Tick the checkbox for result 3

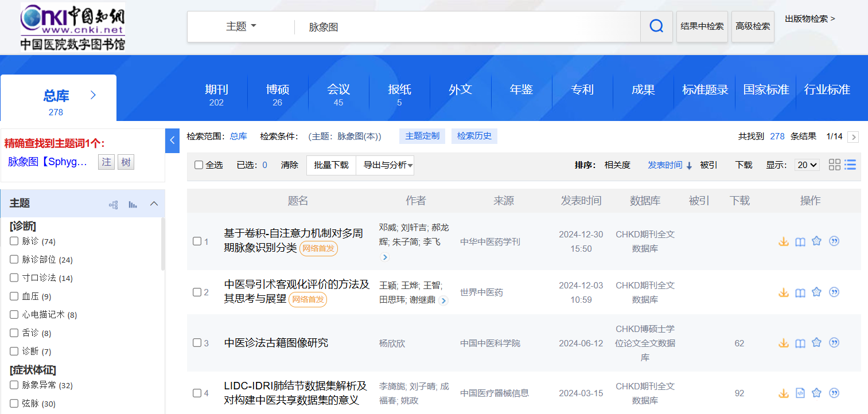[197, 343]
